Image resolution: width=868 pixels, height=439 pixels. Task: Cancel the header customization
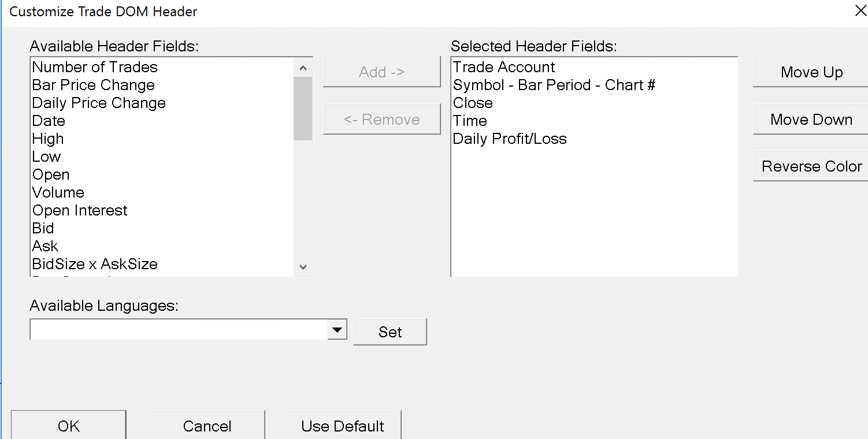tap(207, 426)
